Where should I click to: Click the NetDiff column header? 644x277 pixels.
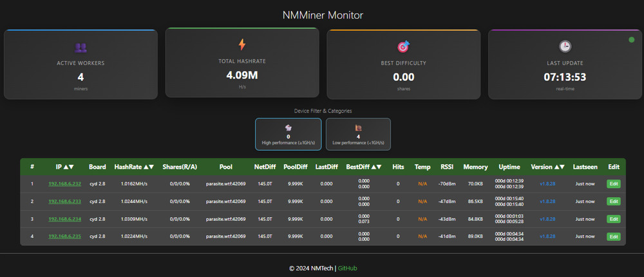point(265,167)
